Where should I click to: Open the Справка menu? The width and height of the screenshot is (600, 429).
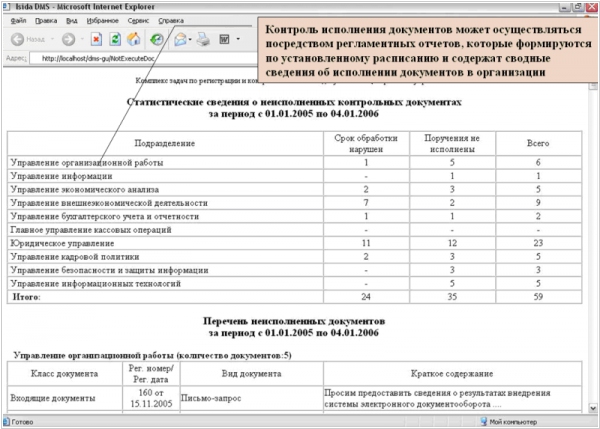point(172,19)
